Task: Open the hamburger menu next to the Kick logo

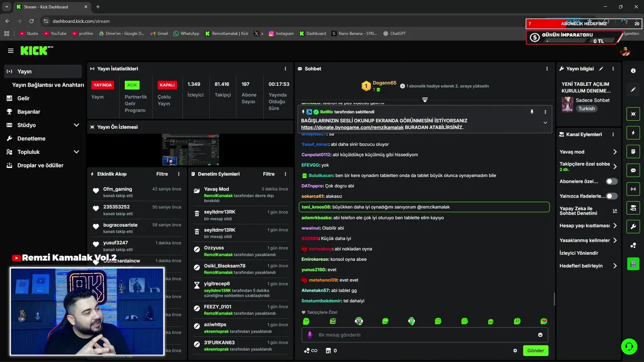Action: pyautogui.click(x=11, y=51)
